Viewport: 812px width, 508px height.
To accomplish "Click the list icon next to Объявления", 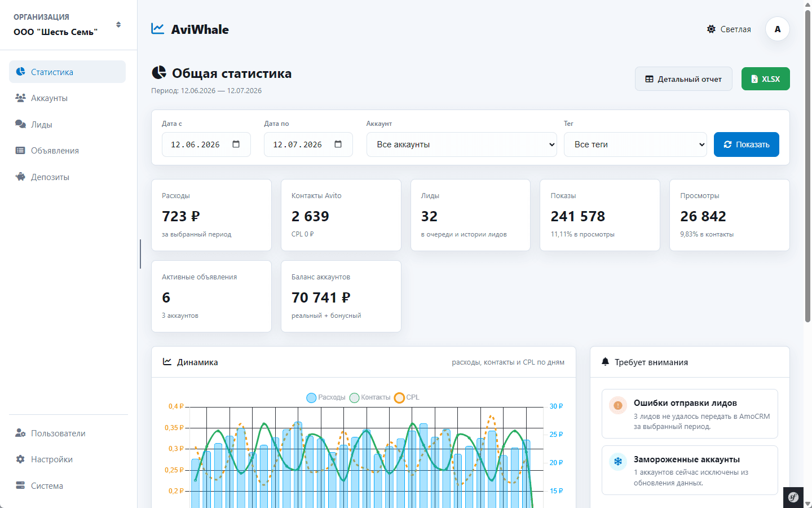I will 21,150.
